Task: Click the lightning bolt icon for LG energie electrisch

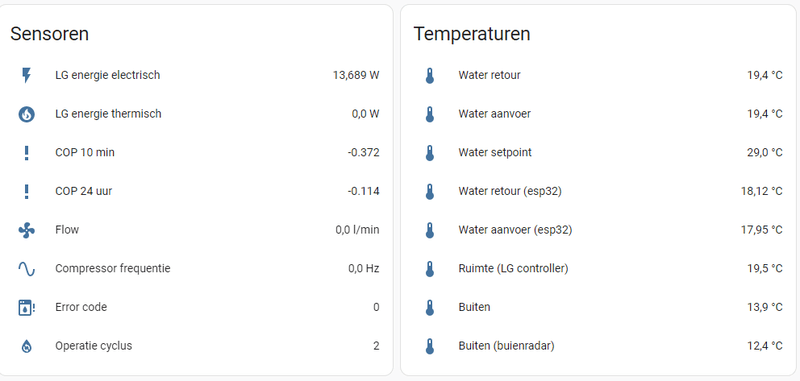Action: [27, 75]
